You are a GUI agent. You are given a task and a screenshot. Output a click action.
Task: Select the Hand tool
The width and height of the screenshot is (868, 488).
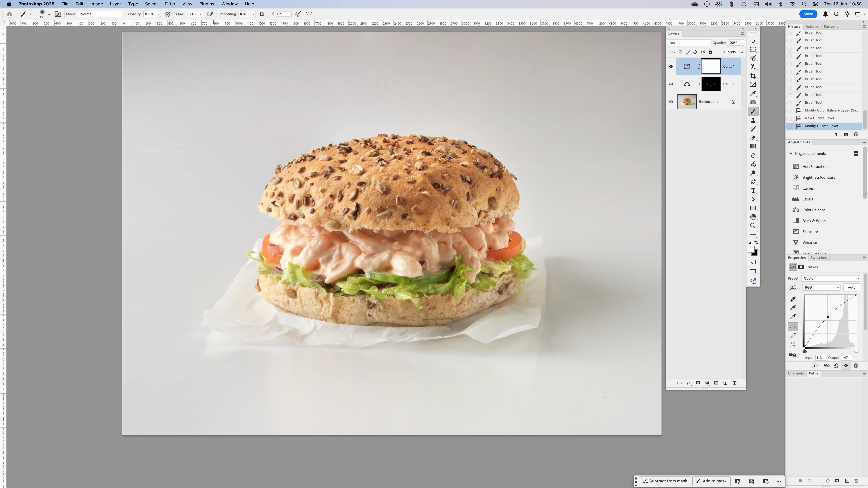tap(753, 217)
